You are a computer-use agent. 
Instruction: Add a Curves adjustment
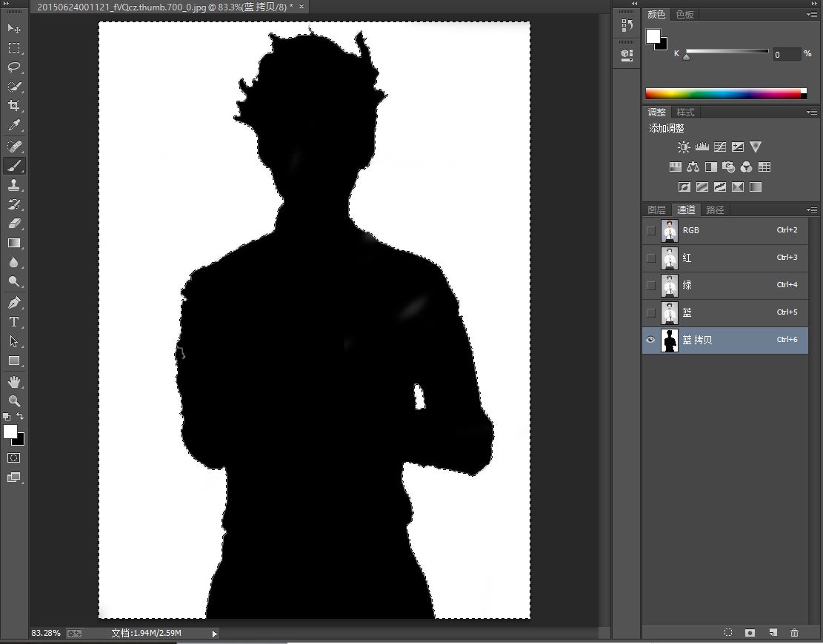coord(719,147)
